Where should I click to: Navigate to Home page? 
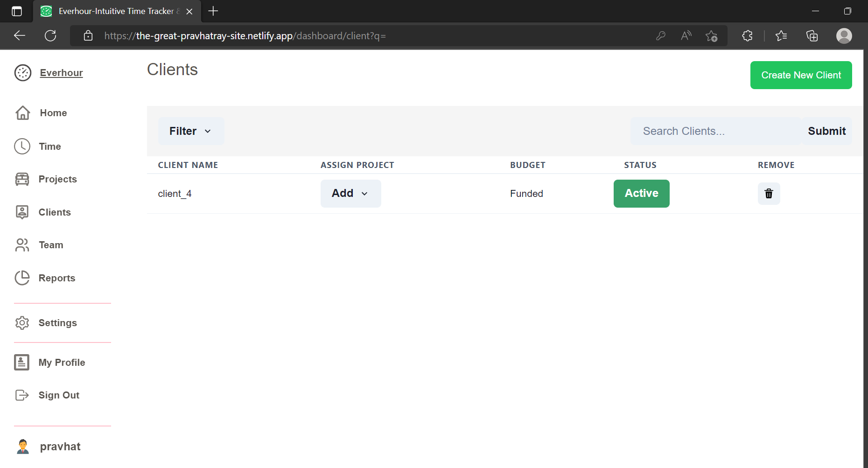(53, 113)
